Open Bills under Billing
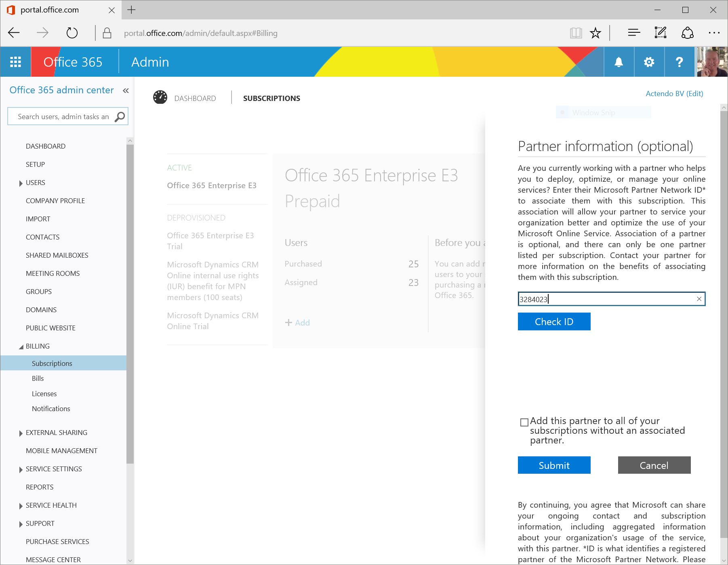728x565 pixels. pos(38,378)
